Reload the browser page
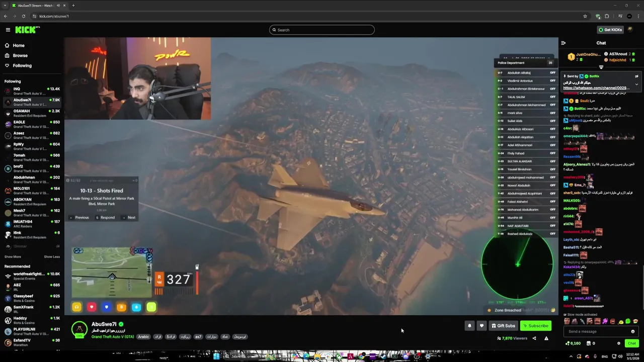 [x=23, y=16]
